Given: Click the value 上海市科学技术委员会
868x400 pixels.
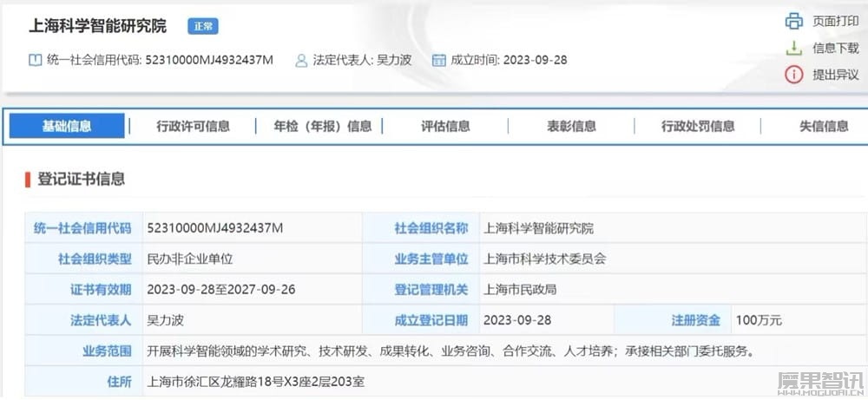Looking at the screenshot, I should point(544,259).
